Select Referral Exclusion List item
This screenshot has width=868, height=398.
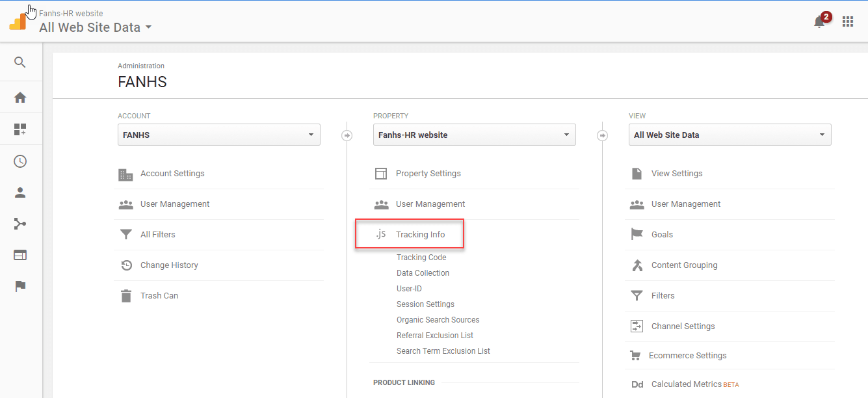pos(435,336)
